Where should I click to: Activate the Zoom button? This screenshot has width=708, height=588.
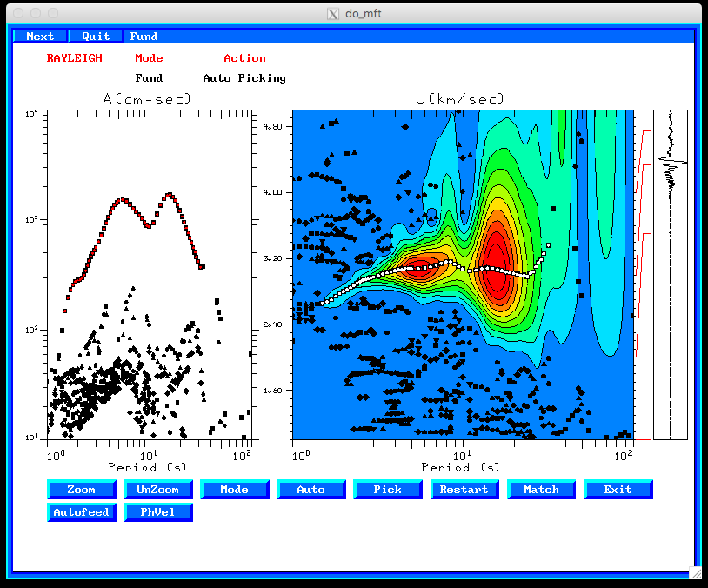click(82, 490)
